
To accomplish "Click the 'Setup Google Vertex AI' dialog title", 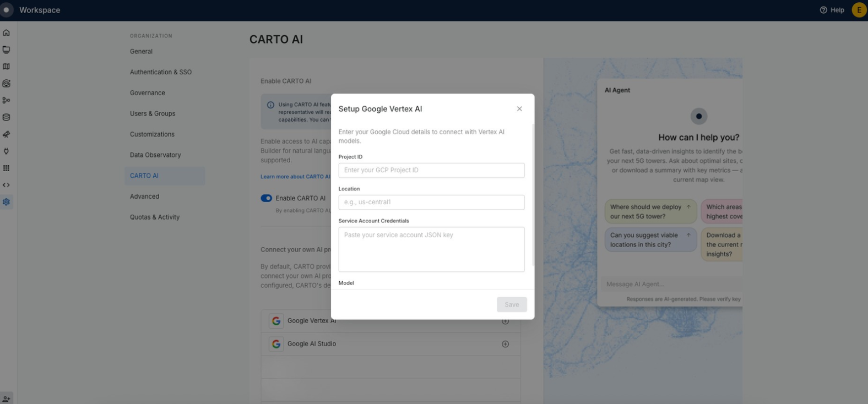I will [x=380, y=109].
